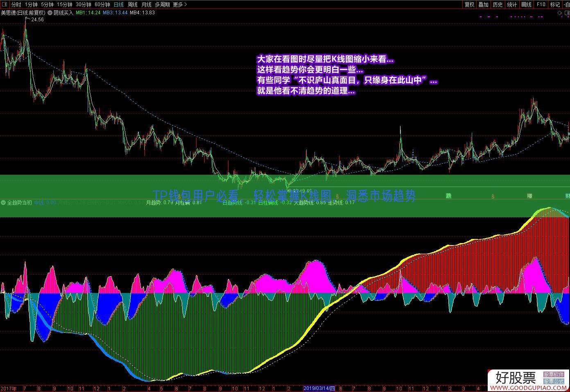Open the 多周期 multi-period view
The width and height of the screenshot is (570, 392).
tap(162, 5)
